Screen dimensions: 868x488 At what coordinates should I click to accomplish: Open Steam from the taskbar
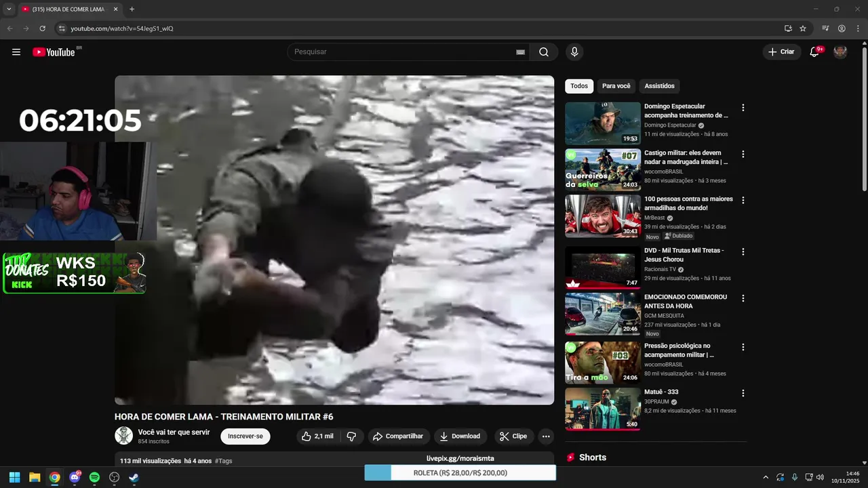point(134,477)
